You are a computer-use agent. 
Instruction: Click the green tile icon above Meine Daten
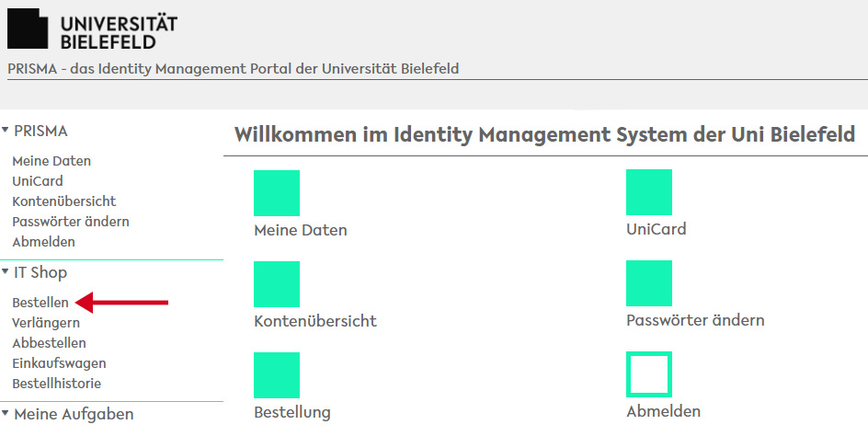coord(276,193)
